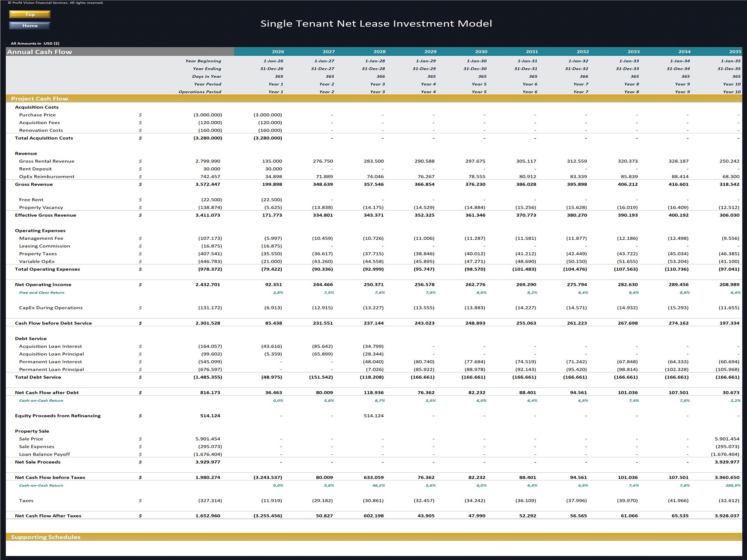This screenshot has width=747, height=560.
Task: Click the Gross Rental Revenue row label
Action: coord(47,161)
